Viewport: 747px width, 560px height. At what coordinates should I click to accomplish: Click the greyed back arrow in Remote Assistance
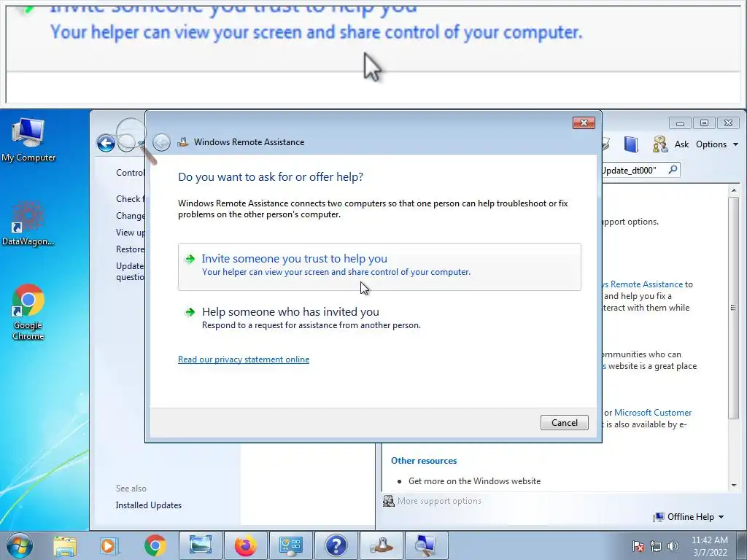click(161, 142)
